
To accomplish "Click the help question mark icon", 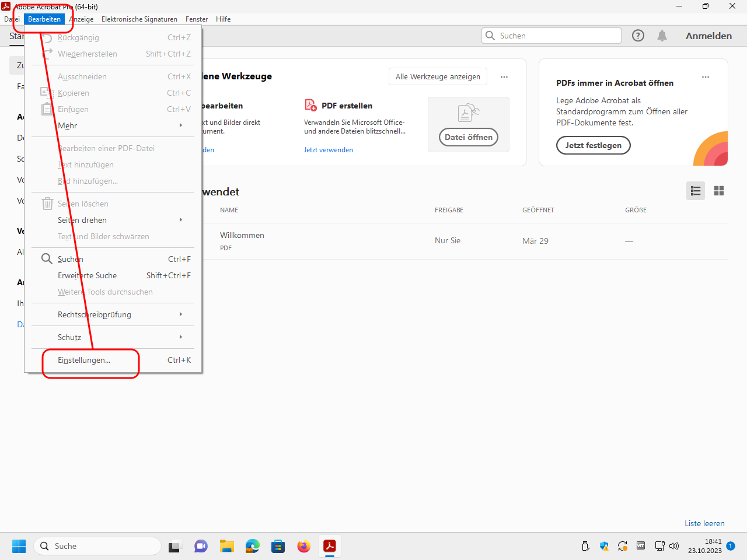I will tap(638, 36).
